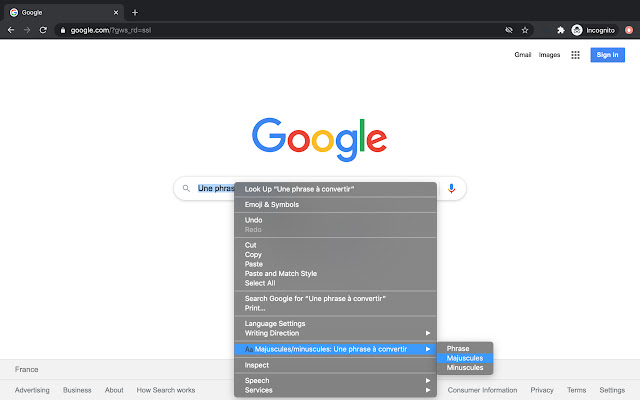Open the Extensions puzzle icon

[561, 30]
